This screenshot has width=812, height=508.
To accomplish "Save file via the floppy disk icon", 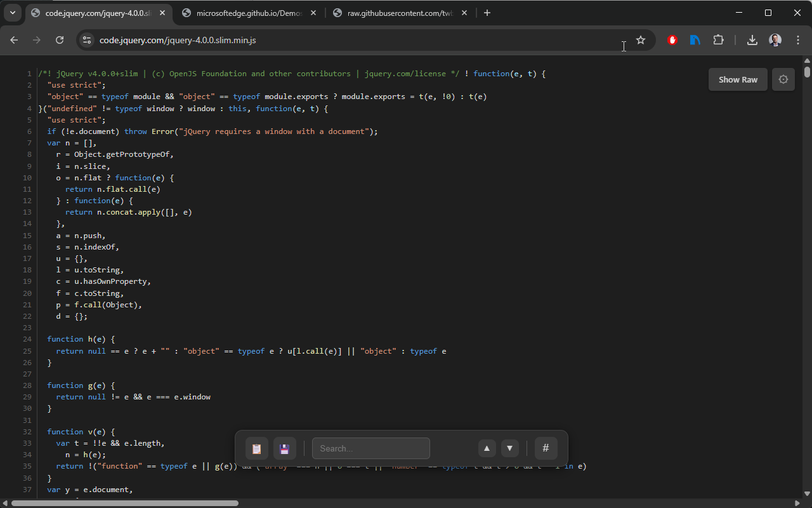I will 285,448.
